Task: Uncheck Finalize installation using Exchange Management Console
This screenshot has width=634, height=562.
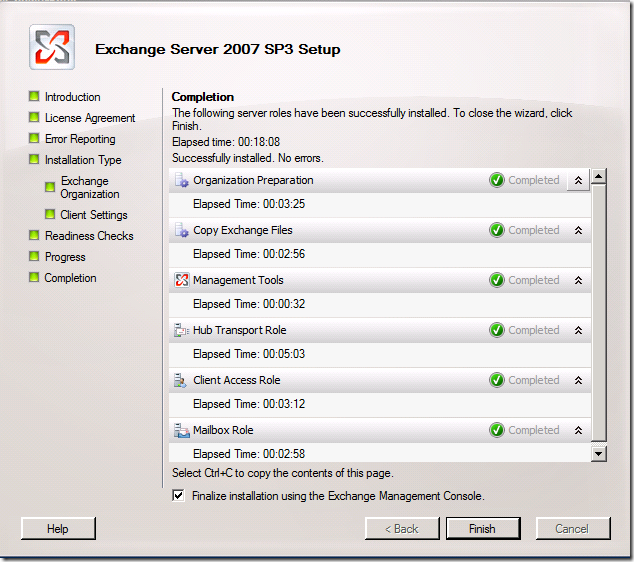Action: click(178, 495)
